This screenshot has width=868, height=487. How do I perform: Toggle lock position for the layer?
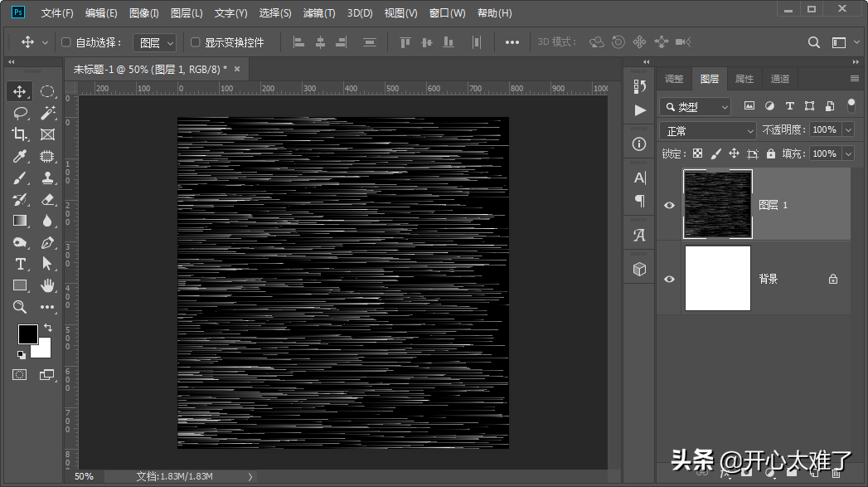coord(734,153)
